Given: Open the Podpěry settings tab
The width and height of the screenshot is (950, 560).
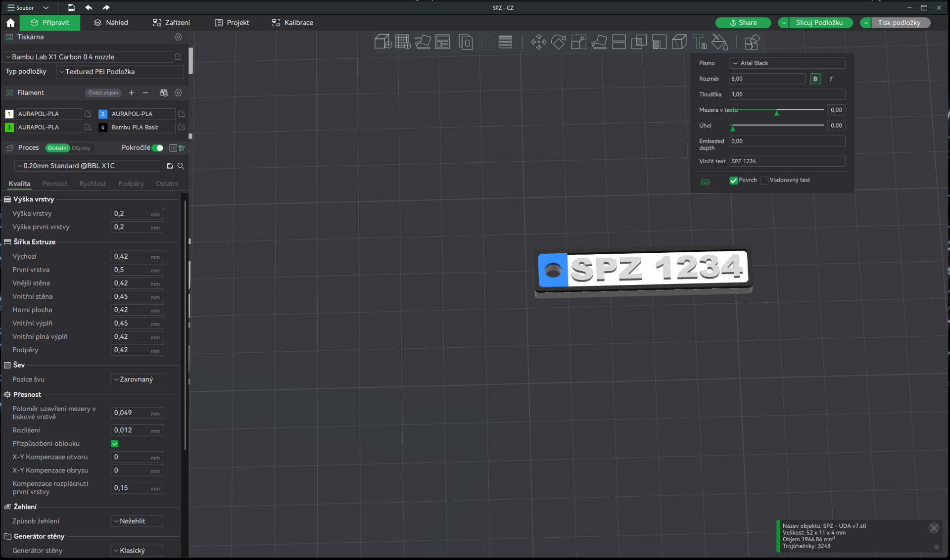Looking at the screenshot, I should [131, 184].
